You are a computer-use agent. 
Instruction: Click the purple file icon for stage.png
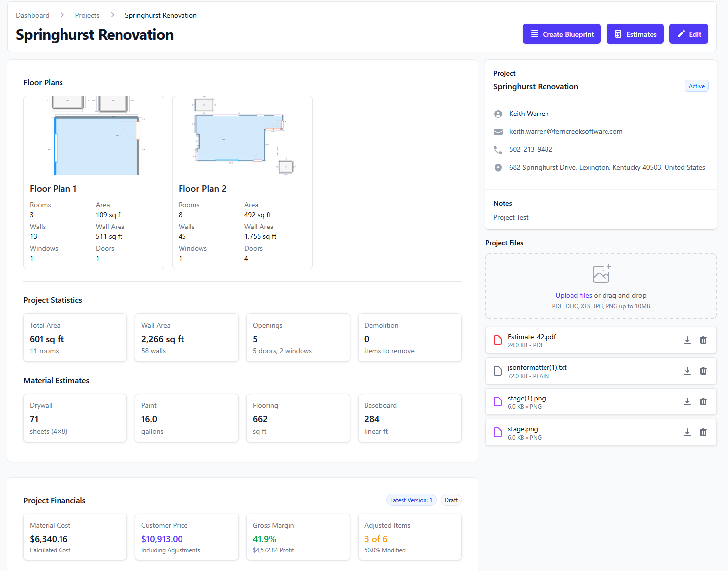498,432
